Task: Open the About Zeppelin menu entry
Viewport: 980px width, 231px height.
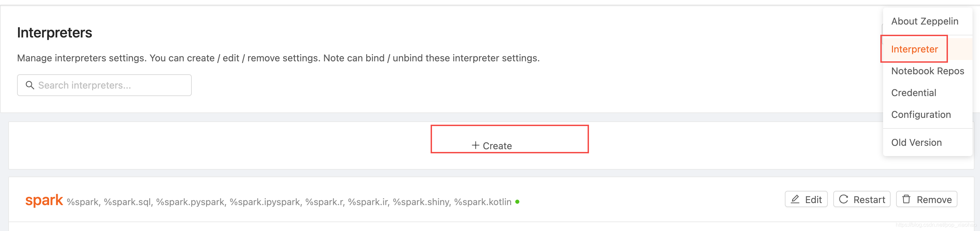Action: (x=924, y=21)
